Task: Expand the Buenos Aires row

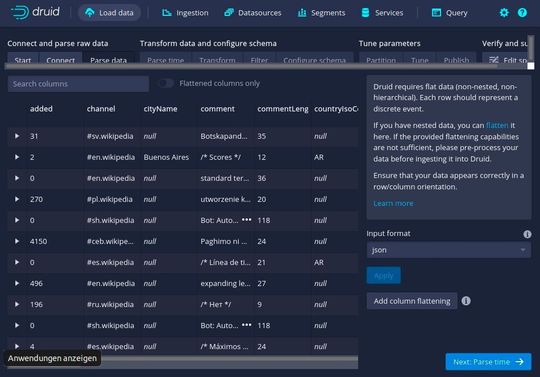Action: click(17, 157)
